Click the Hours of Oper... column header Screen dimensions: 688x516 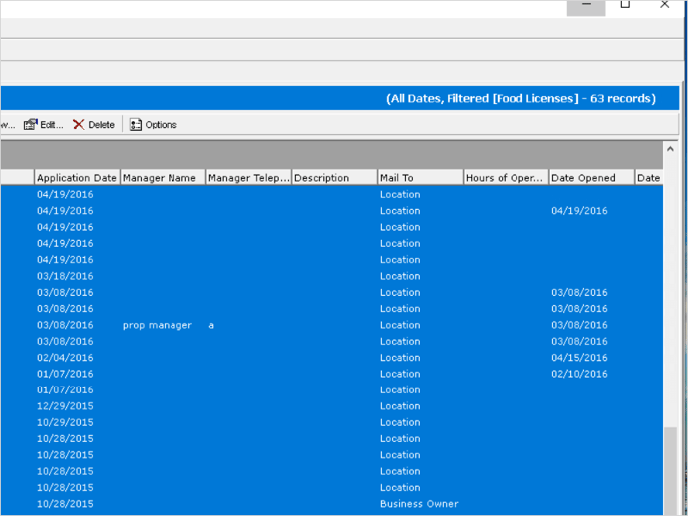[506, 178]
